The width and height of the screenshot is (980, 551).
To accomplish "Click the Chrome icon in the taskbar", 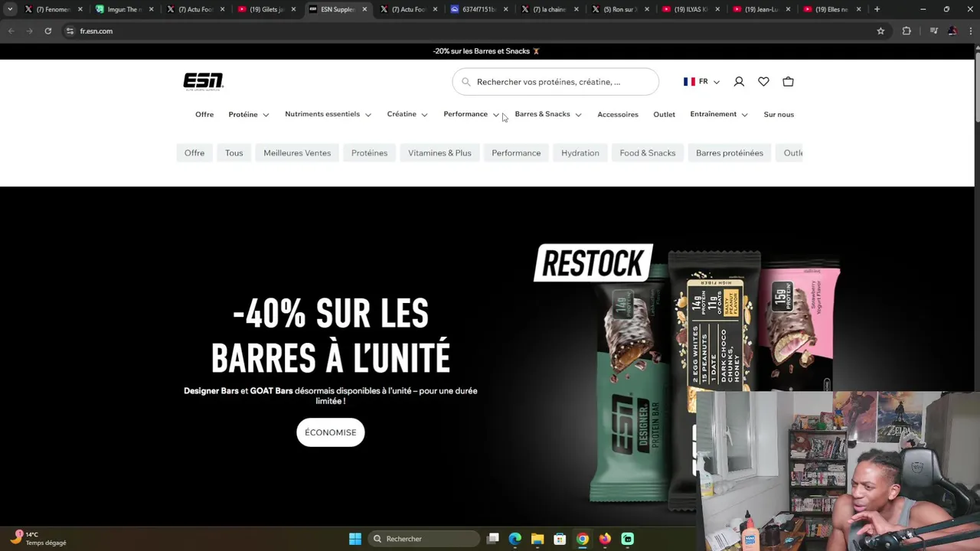I will click(583, 539).
